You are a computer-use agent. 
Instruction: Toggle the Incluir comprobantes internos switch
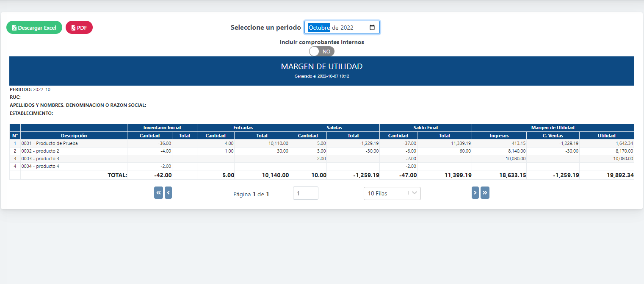click(321, 51)
